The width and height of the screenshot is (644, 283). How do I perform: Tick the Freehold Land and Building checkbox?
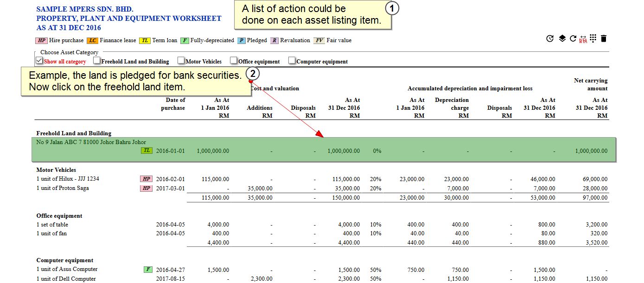pyautogui.click(x=96, y=61)
